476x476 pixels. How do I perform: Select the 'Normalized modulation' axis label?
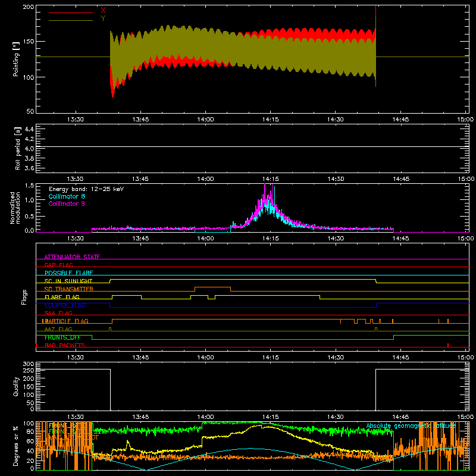pos(15,208)
